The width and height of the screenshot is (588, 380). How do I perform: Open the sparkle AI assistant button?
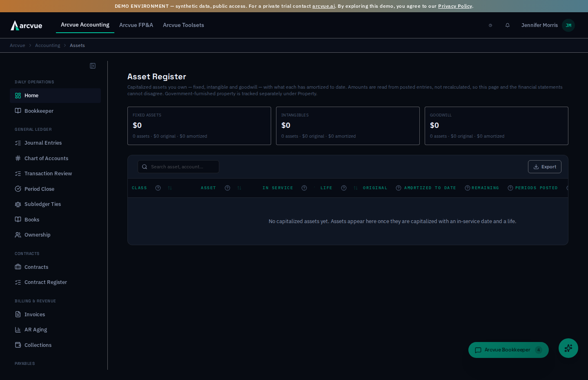568,348
